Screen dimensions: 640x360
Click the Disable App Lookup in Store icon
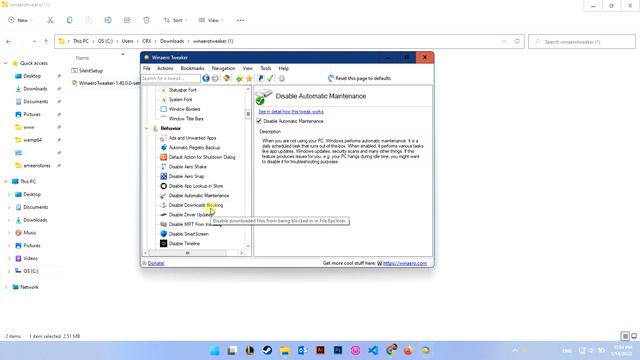click(x=163, y=186)
